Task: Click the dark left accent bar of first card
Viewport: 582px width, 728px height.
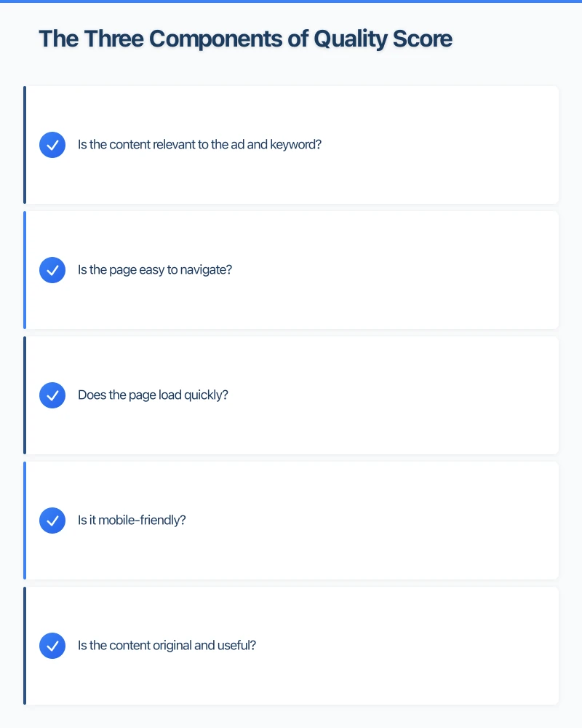Action: pos(25,145)
